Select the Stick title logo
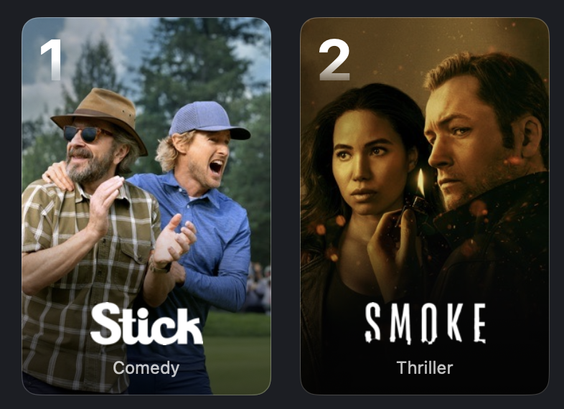 [x=146, y=324]
